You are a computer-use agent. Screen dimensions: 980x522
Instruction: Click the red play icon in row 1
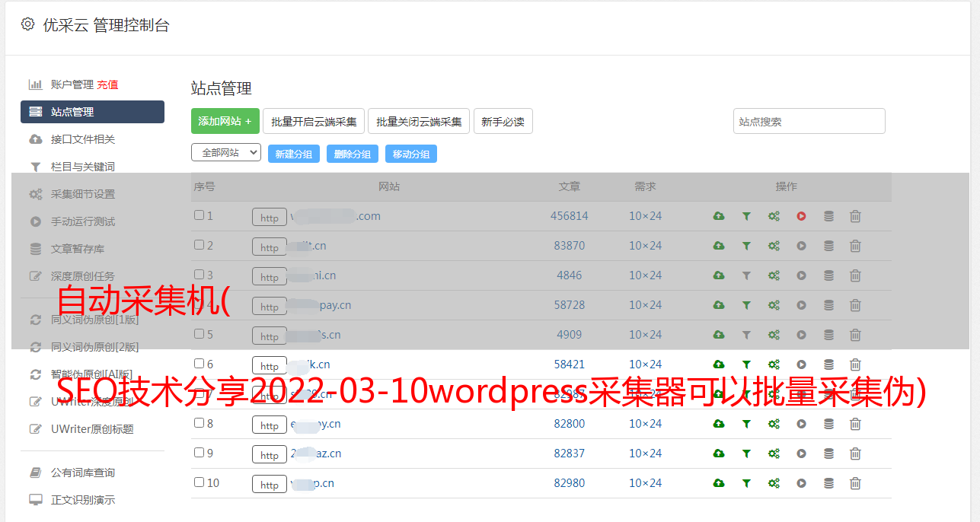coord(801,216)
